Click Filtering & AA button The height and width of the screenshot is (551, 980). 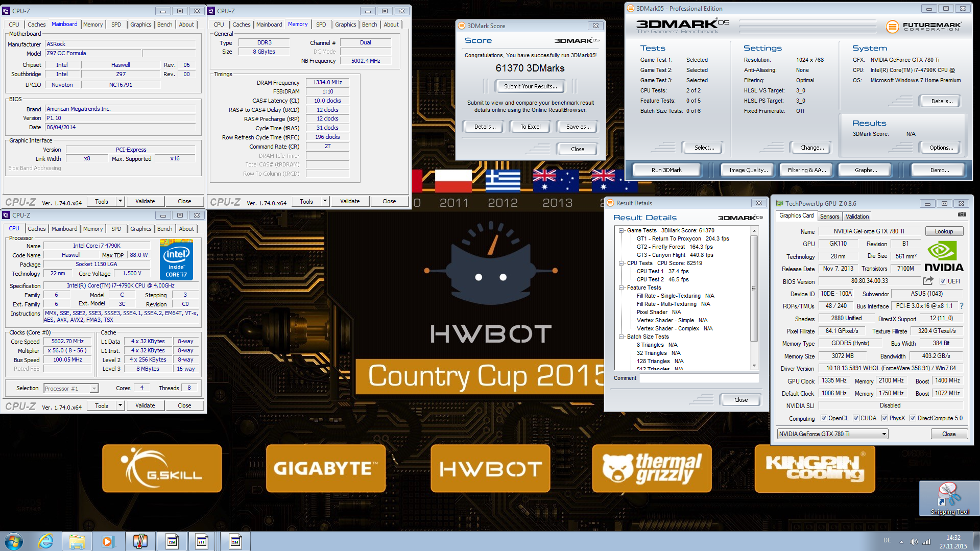tap(807, 170)
